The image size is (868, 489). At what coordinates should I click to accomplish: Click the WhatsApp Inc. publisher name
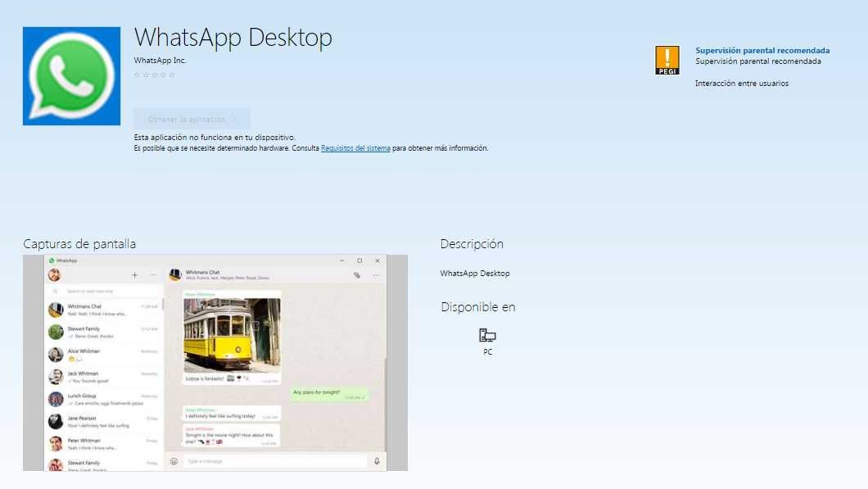point(160,61)
